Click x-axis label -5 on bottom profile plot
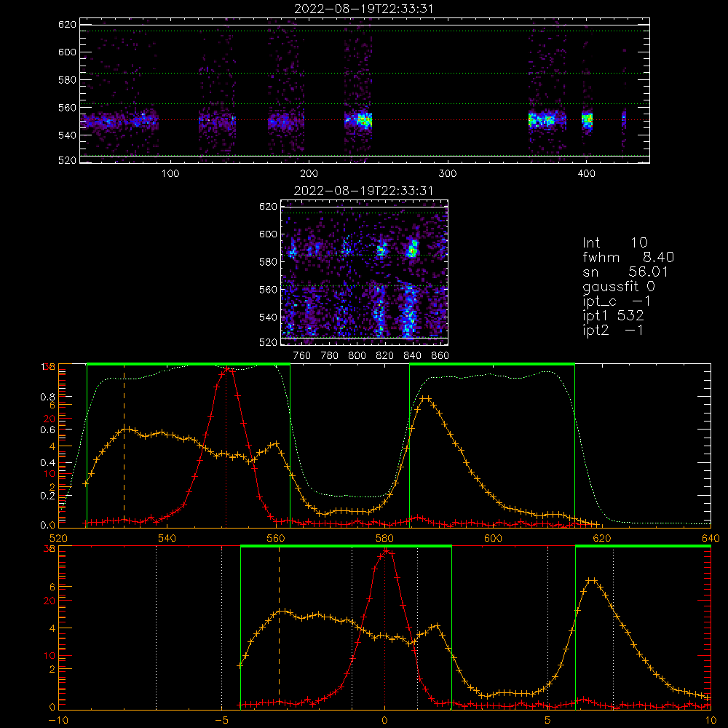Image resolution: width=728 pixels, height=728 pixels. point(221,720)
